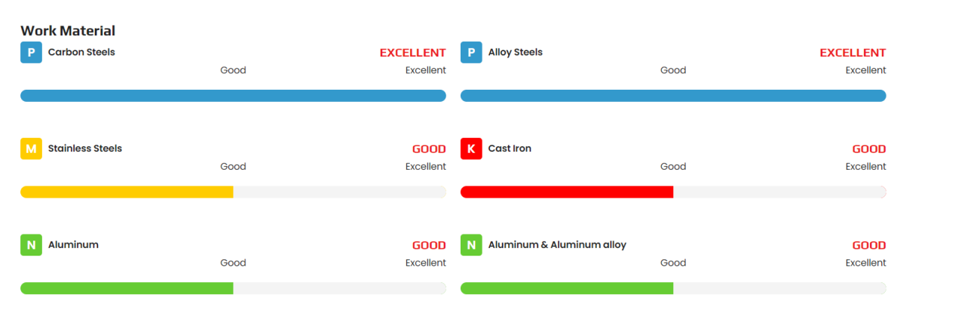Click the green N icon beside Aluminum

[x=31, y=245]
